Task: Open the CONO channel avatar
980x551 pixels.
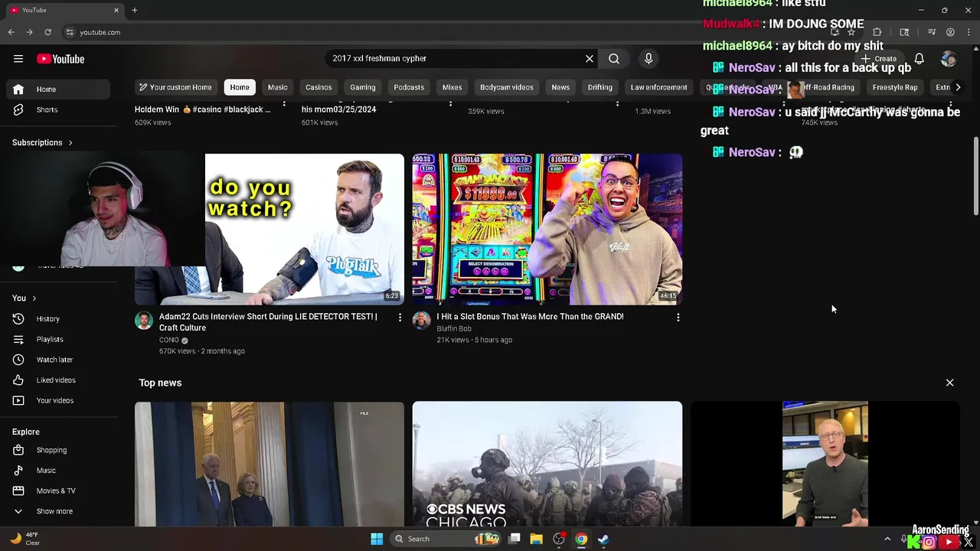Action: coord(144,321)
